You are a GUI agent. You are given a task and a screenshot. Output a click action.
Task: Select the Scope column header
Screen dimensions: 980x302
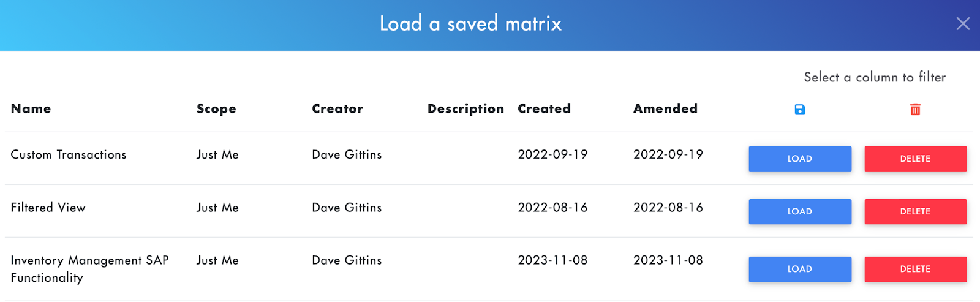coord(216,109)
